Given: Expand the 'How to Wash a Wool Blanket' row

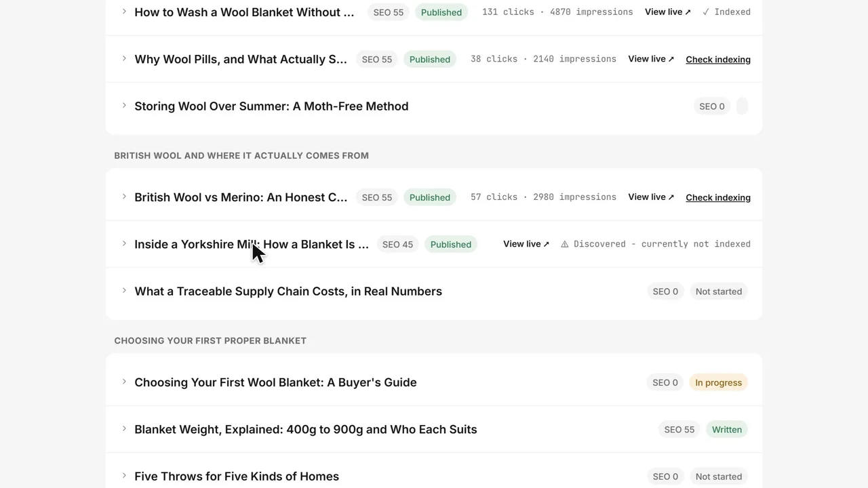Looking at the screenshot, I should pos(124,12).
